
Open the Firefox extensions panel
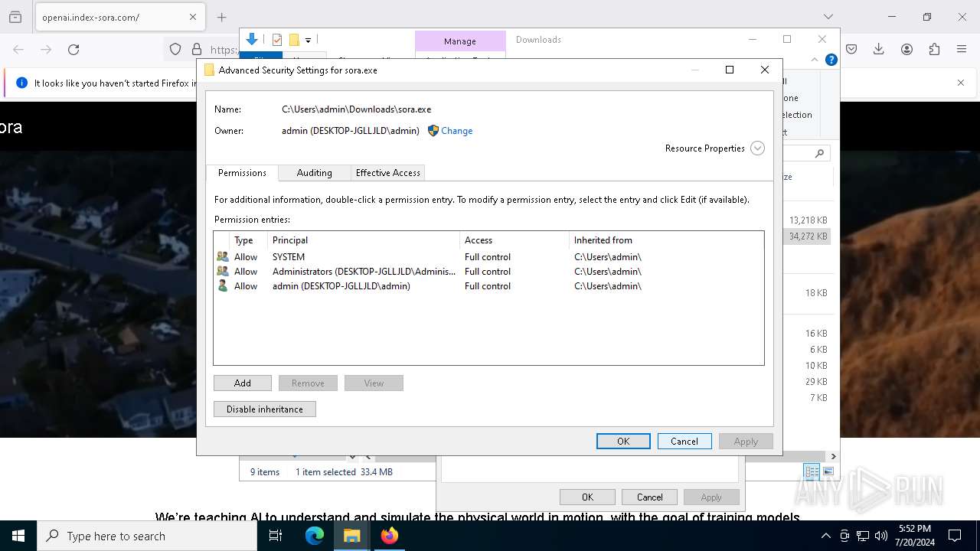tap(934, 49)
